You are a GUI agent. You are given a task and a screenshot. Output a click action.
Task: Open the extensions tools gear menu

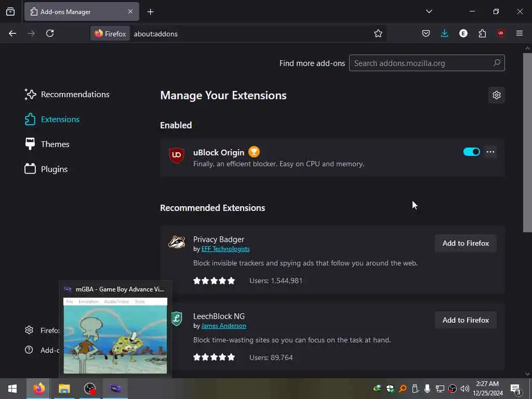pos(496,95)
